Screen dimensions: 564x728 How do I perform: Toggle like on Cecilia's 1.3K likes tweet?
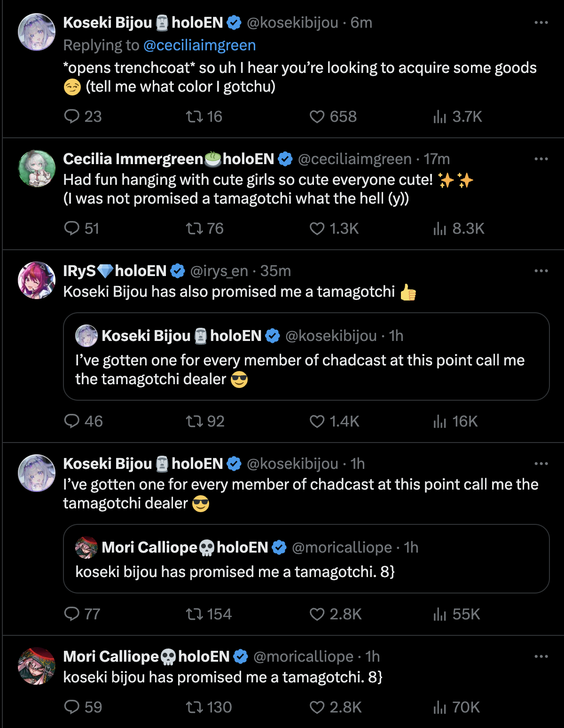(334, 229)
